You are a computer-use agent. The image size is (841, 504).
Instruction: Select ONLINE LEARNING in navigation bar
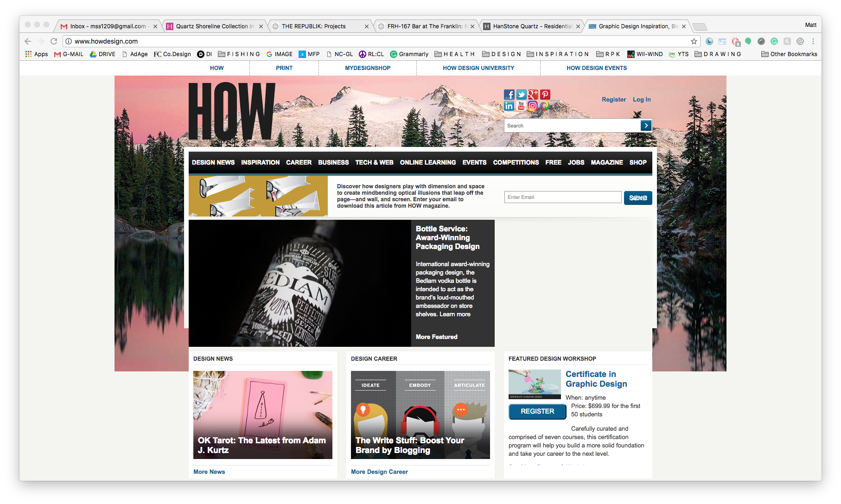click(x=428, y=162)
